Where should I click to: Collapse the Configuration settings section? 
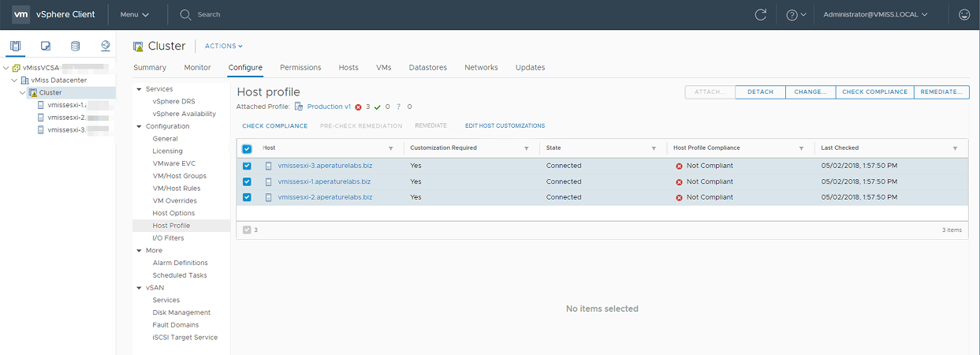point(140,126)
